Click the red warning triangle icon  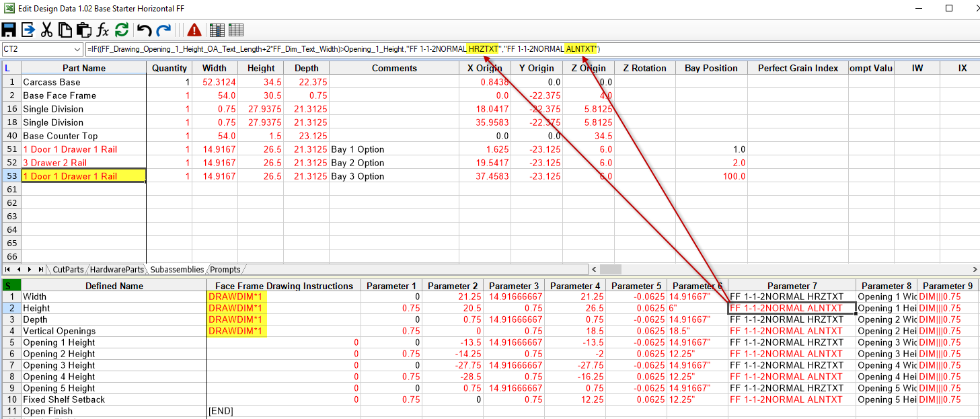pyautogui.click(x=194, y=30)
